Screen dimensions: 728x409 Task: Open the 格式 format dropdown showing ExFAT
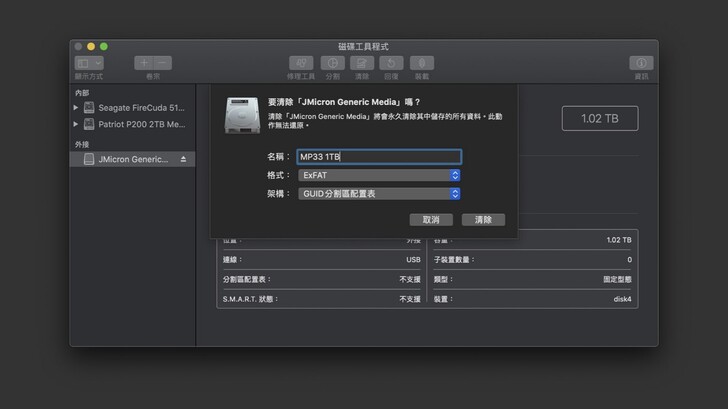[378, 175]
